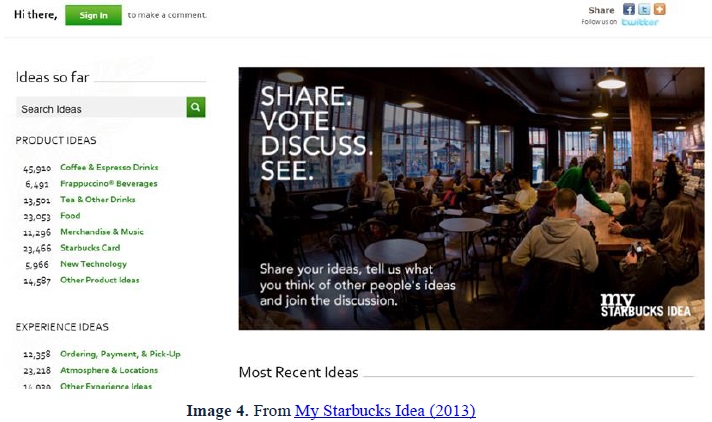712x422 pixels.
Task: Click the My Starbucks Idea logo in banner
Action: point(645,305)
